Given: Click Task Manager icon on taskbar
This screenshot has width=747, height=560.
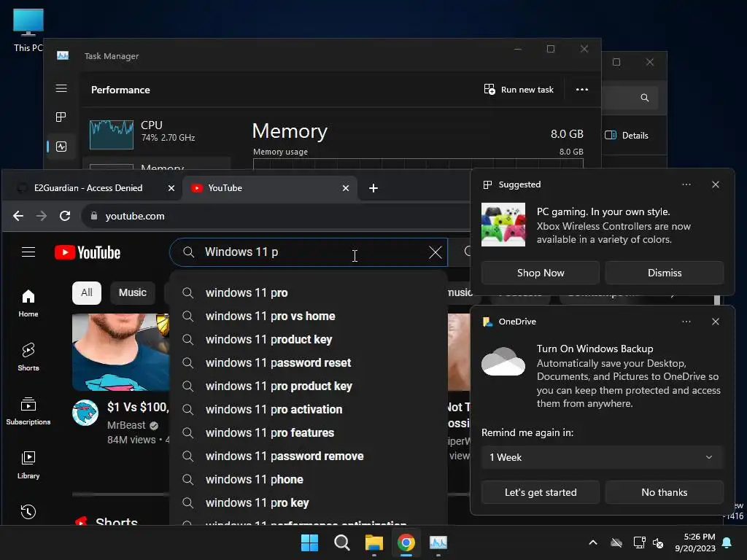Looking at the screenshot, I should [438, 542].
